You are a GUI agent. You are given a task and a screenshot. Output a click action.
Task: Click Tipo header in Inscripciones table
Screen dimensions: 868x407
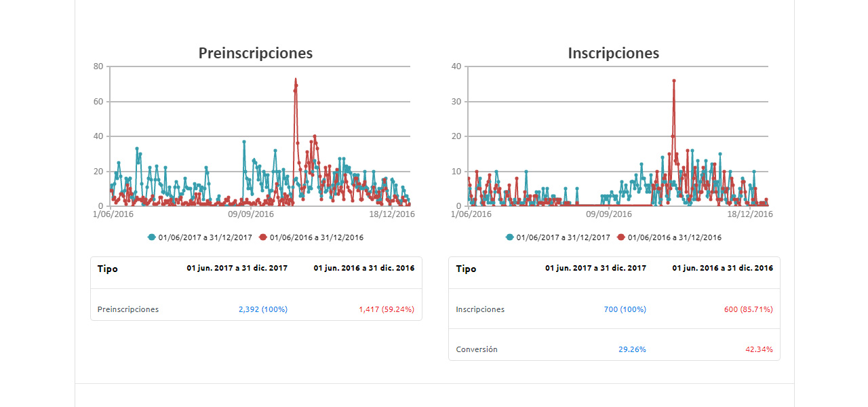[x=466, y=269]
